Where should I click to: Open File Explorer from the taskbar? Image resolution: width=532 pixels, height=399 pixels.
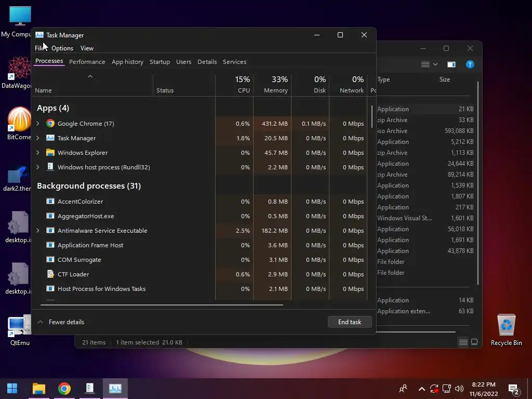pyautogui.click(x=39, y=388)
